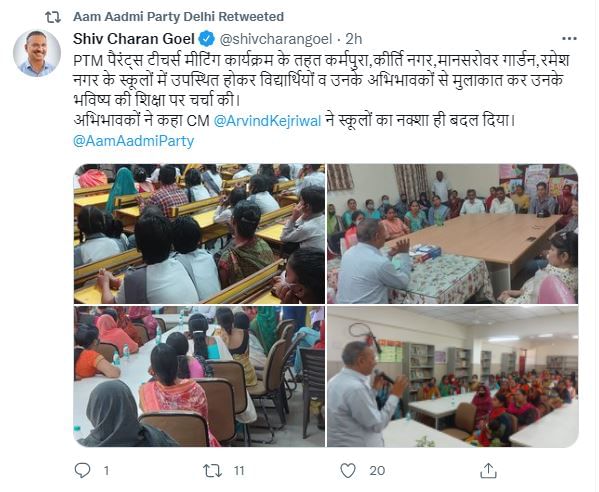Image resolution: width=599 pixels, height=492 pixels.
Task: Click the reply speech bubble icon
Action: click(82, 470)
